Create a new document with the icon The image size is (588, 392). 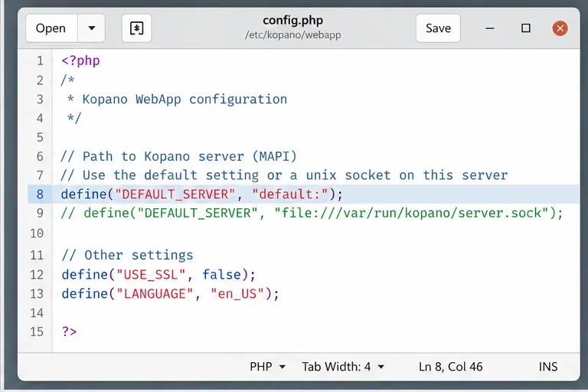(136, 28)
